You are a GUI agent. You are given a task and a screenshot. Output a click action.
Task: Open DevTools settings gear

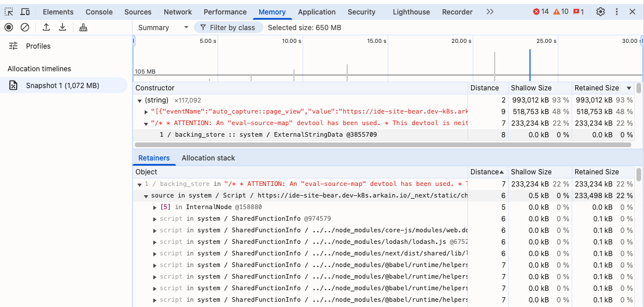click(x=601, y=12)
